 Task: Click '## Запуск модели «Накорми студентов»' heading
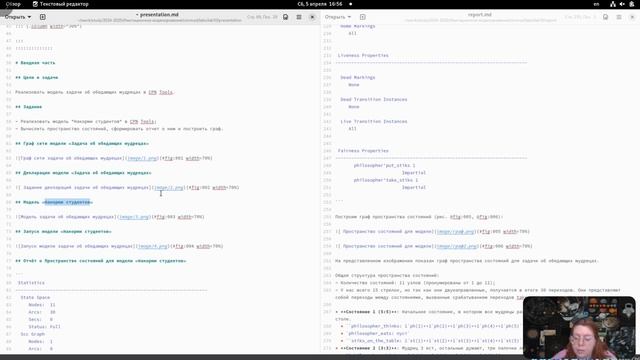click(x=63, y=232)
